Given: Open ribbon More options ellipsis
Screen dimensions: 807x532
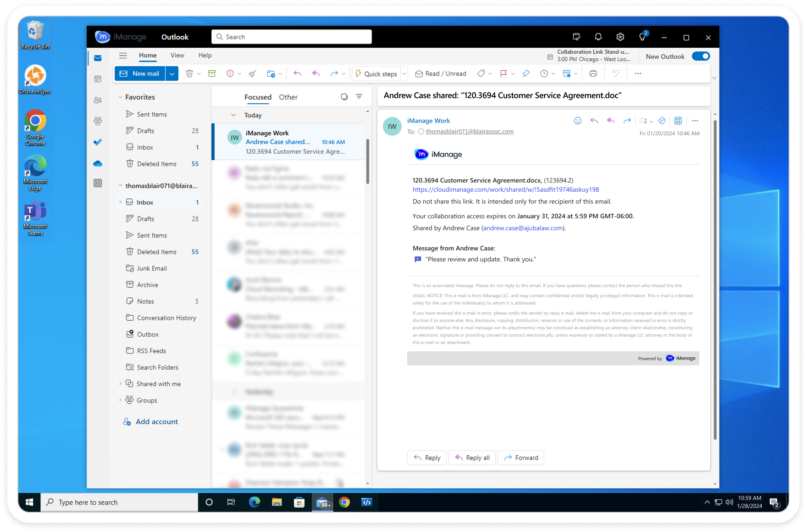Looking at the screenshot, I should coord(638,73).
